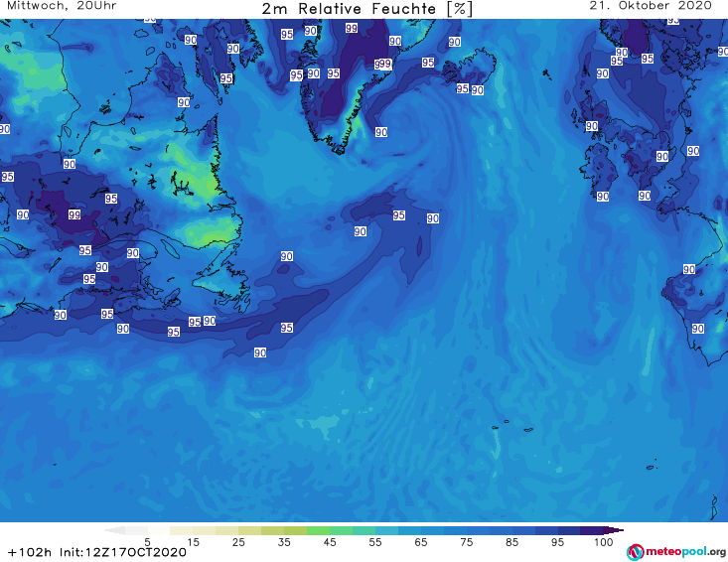728x562 pixels.
Task: Pick the bright green swatch left of 45 on colorbar
Action: [x=318, y=530]
